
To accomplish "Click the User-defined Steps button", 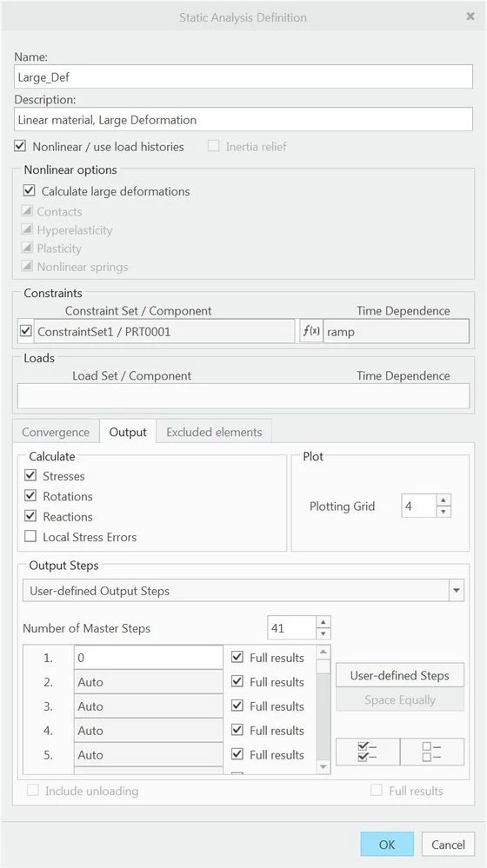I will [x=399, y=675].
